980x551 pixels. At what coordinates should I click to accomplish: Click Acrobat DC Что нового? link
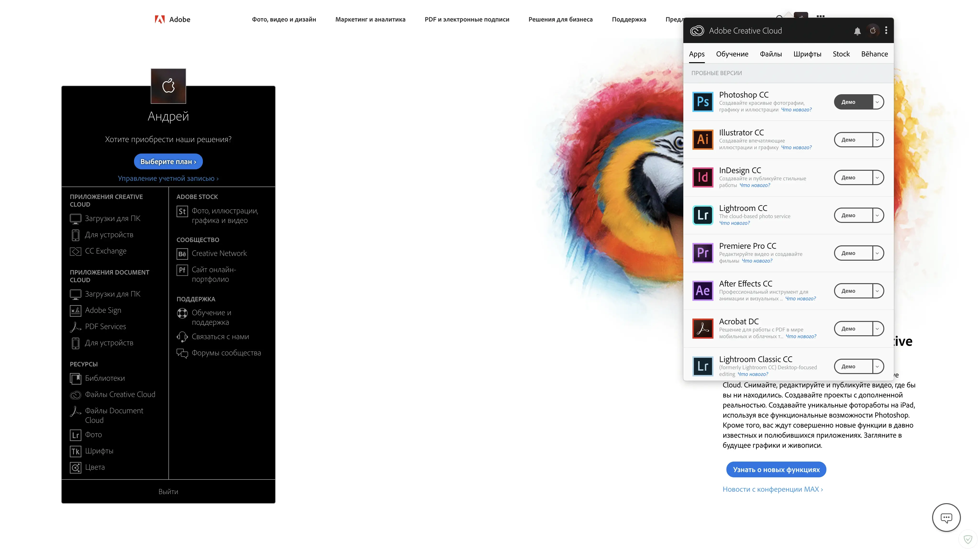click(x=801, y=336)
